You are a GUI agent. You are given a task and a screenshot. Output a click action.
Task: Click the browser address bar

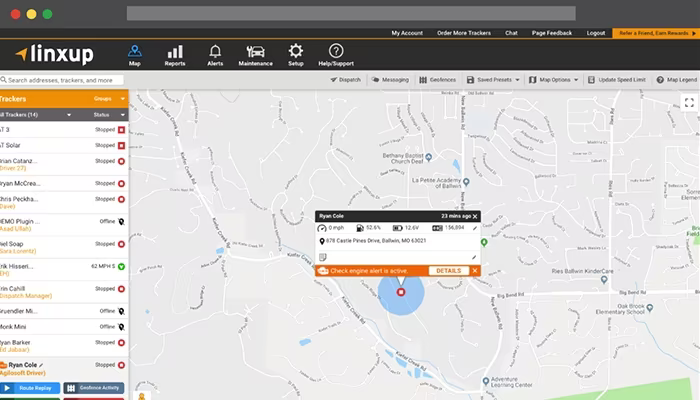coord(351,13)
